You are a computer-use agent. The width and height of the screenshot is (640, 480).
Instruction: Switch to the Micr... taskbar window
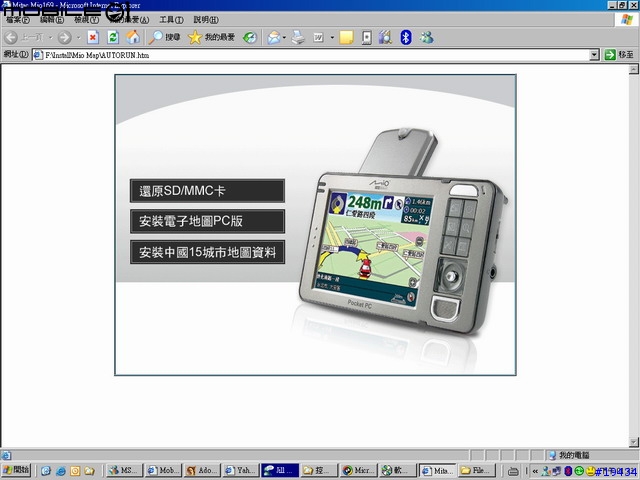358,471
